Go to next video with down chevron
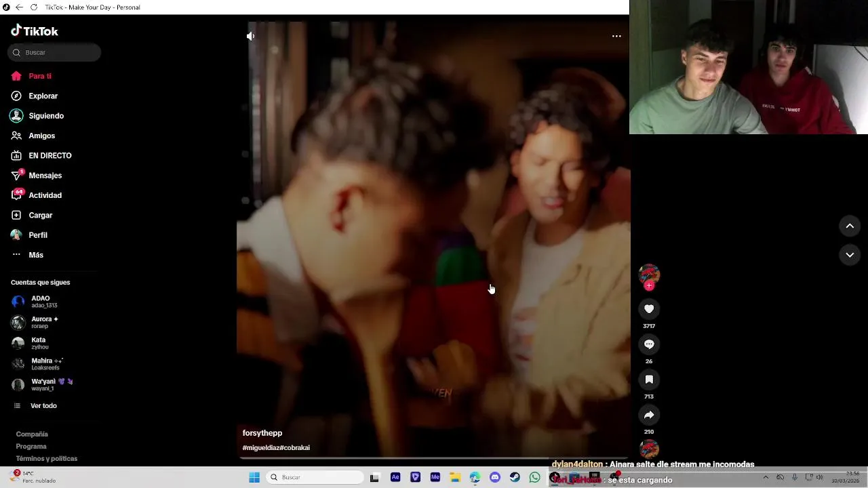This screenshot has height=488, width=868. pyautogui.click(x=850, y=255)
